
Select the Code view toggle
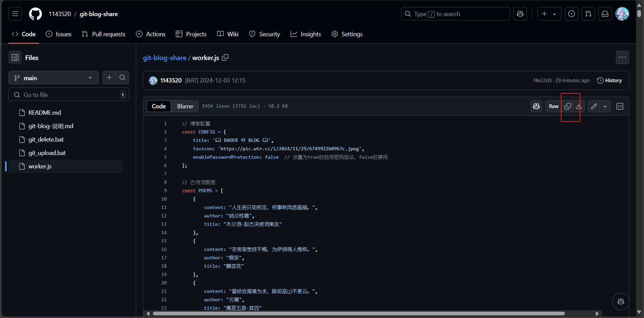click(x=159, y=106)
